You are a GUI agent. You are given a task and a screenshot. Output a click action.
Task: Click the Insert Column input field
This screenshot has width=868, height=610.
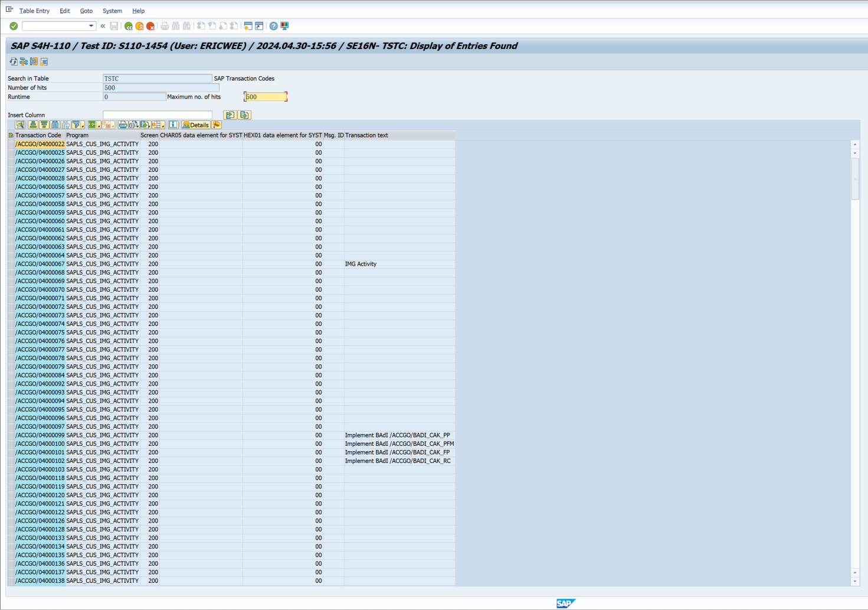click(157, 115)
